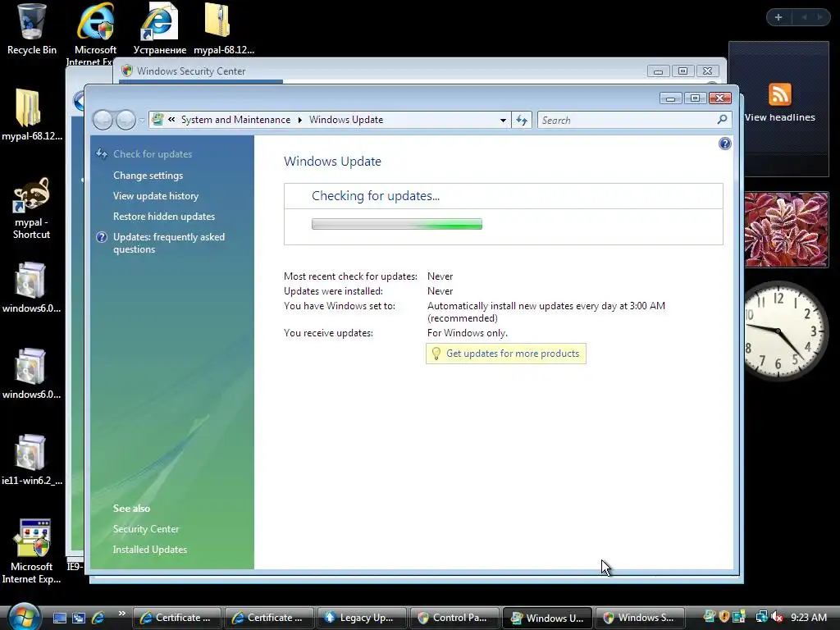Expand the breadcrumb double-chevron menu
This screenshot has height=630, width=840.
point(171,120)
